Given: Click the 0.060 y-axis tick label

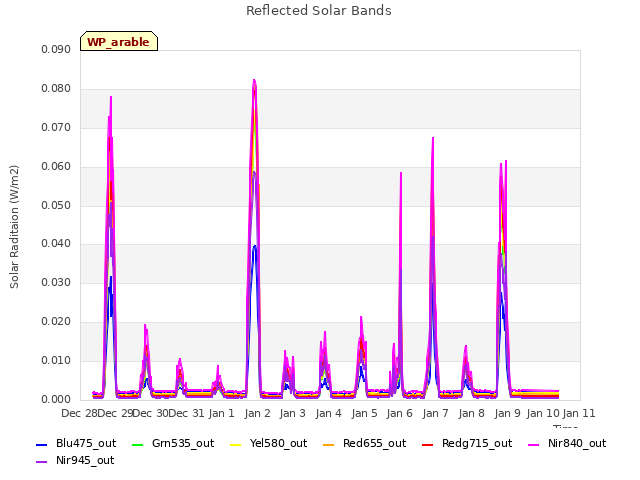Looking at the screenshot, I should [x=56, y=167].
